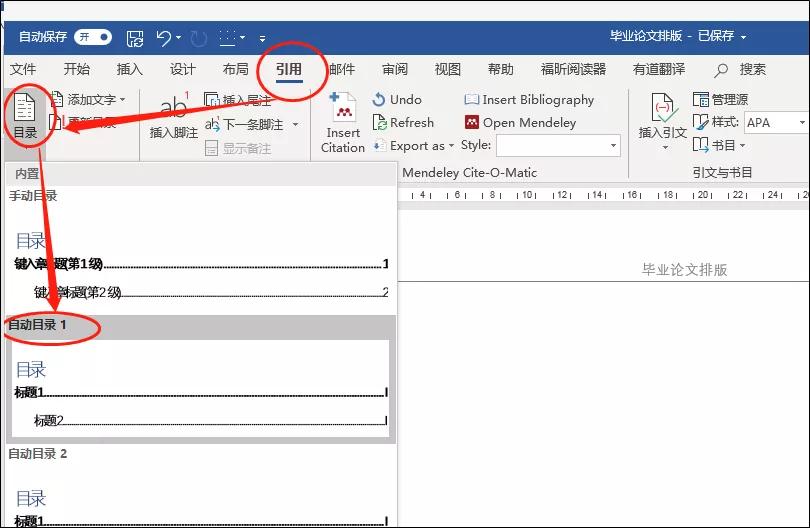Select 自动目录 1 option
The image size is (810, 528).
tap(200, 379)
